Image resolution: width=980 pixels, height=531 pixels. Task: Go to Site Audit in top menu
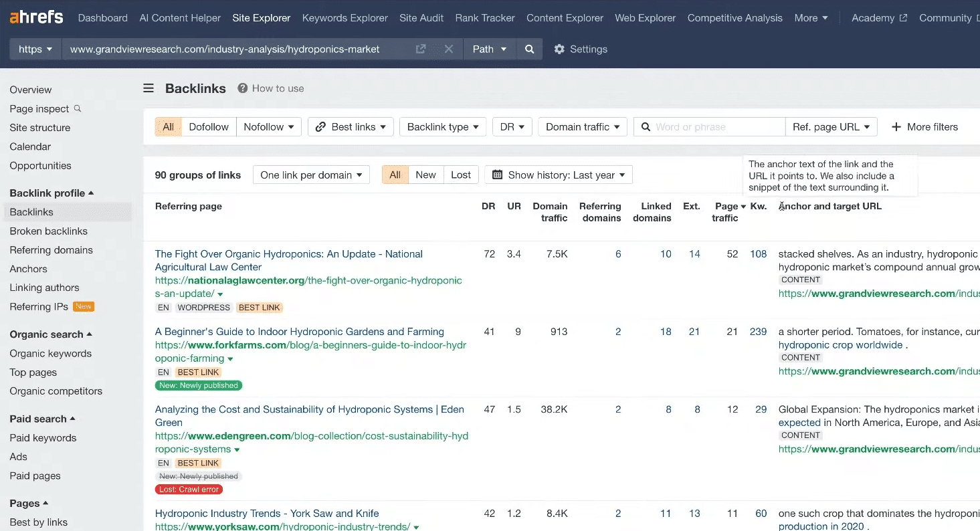coord(421,18)
